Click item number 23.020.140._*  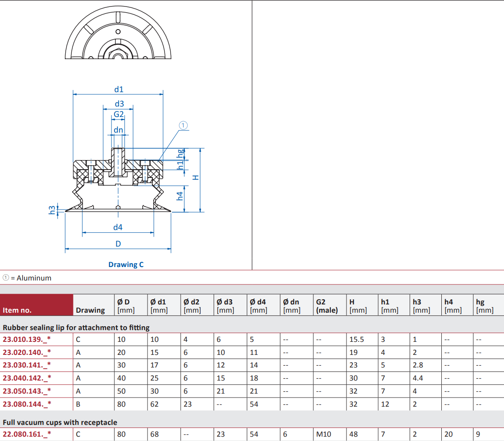27,352
